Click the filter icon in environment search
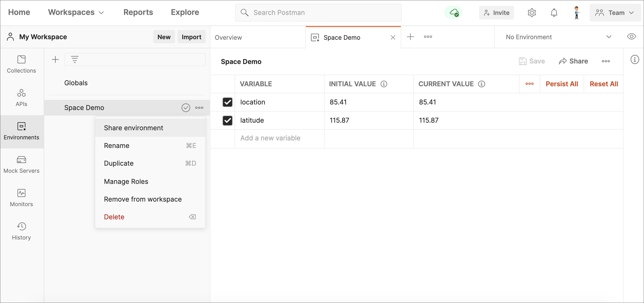This screenshot has height=303, width=644. [75, 59]
